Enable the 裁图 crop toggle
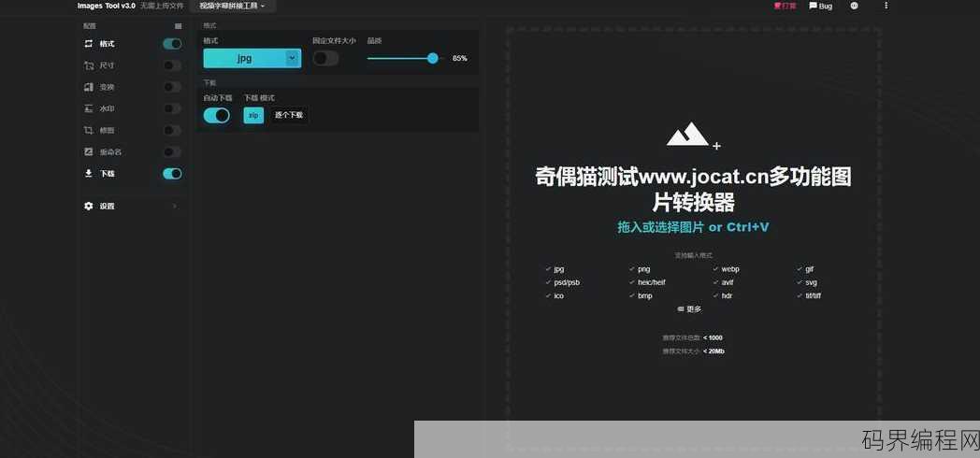This screenshot has width=980, height=458. coord(172,130)
